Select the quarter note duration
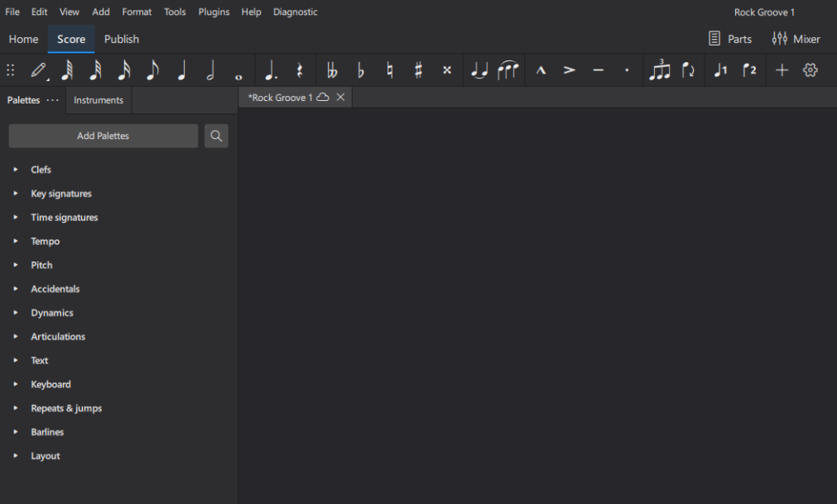 pos(181,71)
